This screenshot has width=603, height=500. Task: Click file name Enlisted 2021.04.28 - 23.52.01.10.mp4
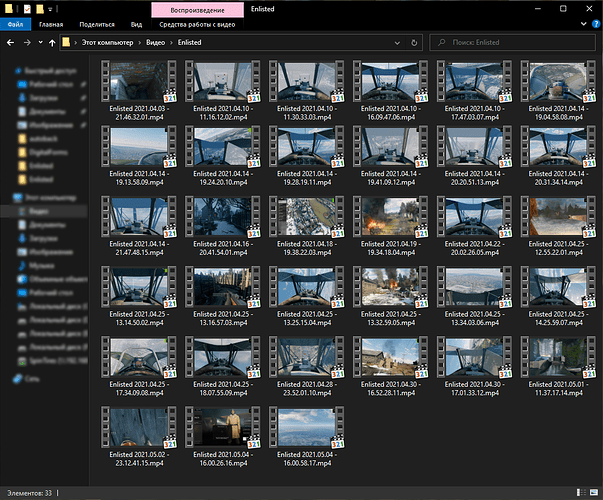(x=306, y=388)
